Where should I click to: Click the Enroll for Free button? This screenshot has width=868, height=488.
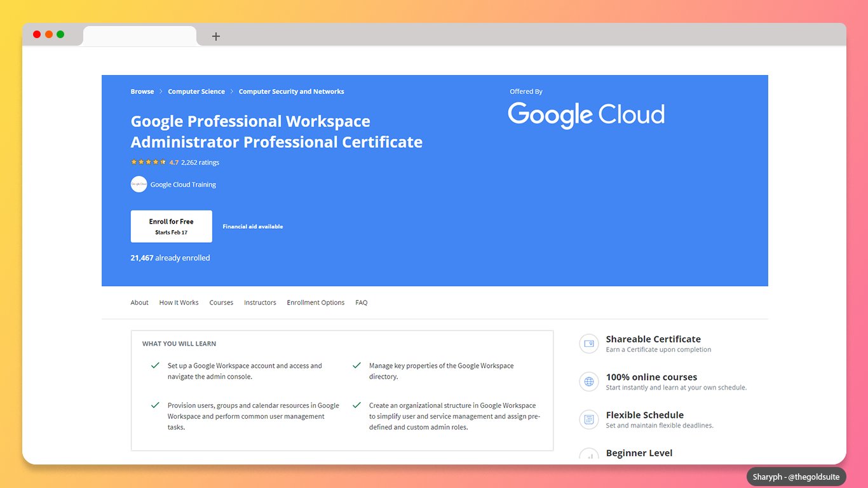click(x=172, y=226)
